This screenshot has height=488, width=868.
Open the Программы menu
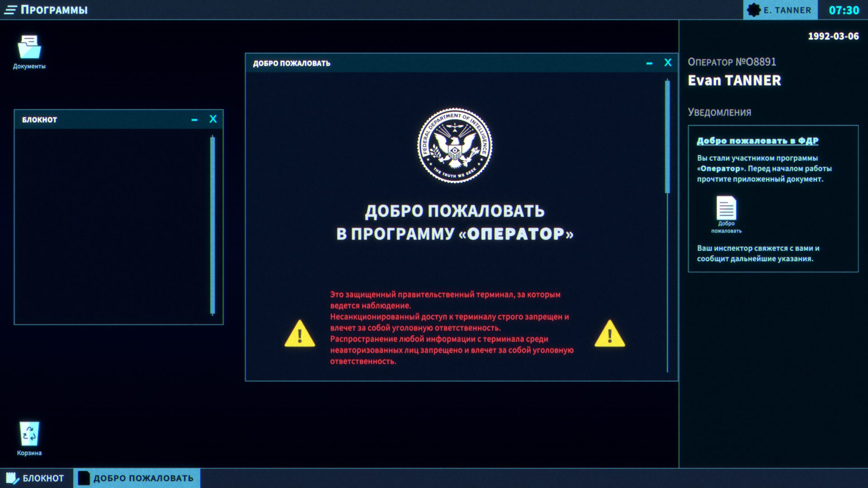click(46, 9)
